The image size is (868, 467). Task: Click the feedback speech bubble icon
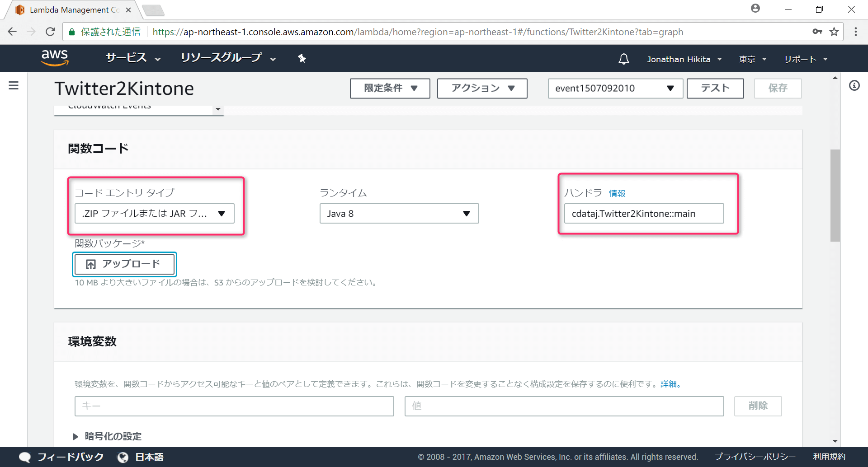pyautogui.click(x=25, y=457)
